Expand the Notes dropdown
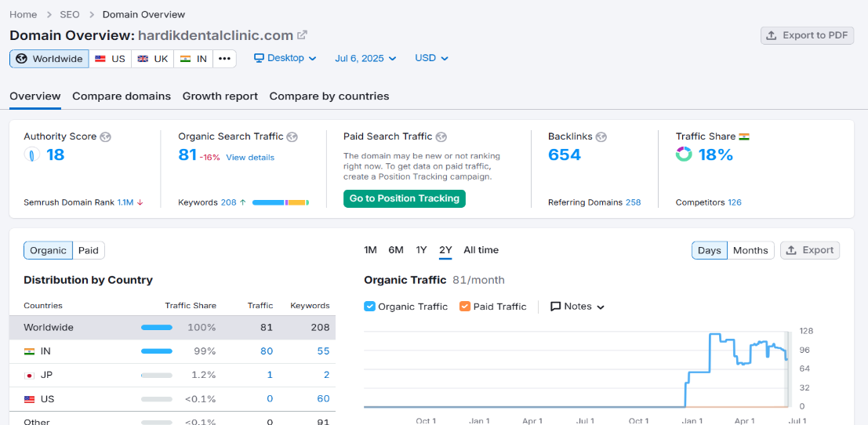Image resolution: width=868 pixels, height=425 pixels. pos(577,307)
